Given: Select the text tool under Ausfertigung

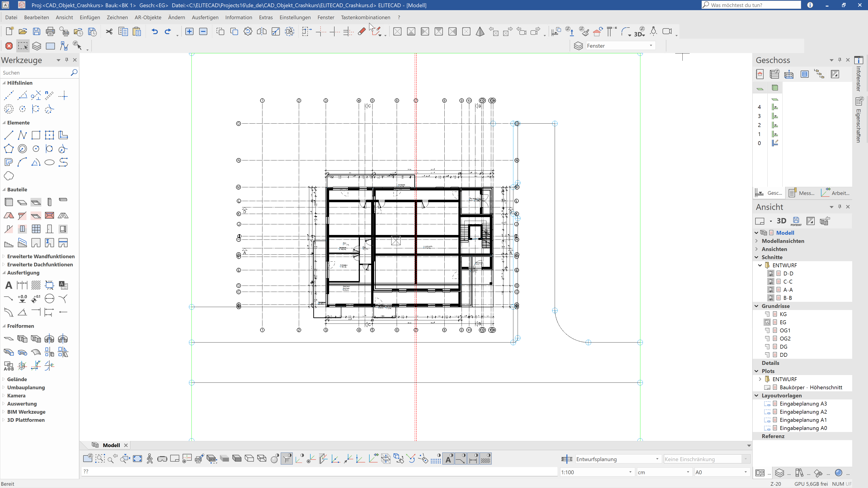Looking at the screenshot, I should (x=9, y=285).
